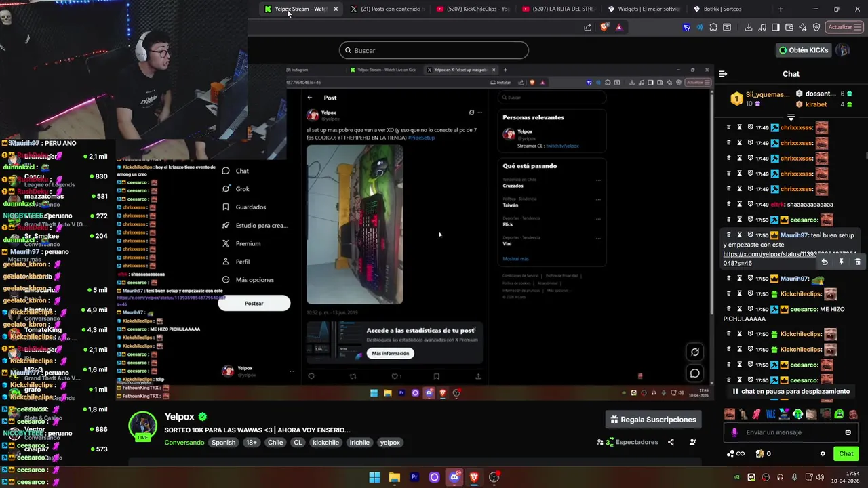Click the Brave VPN shield icon
868x488 pixels.
click(x=816, y=27)
